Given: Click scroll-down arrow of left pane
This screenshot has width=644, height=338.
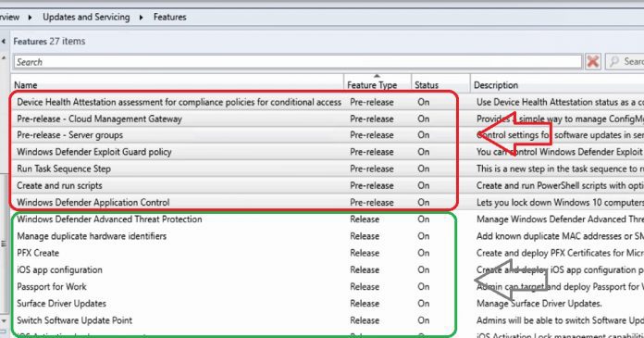Looking at the screenshot, I should (x=4, y=320).
